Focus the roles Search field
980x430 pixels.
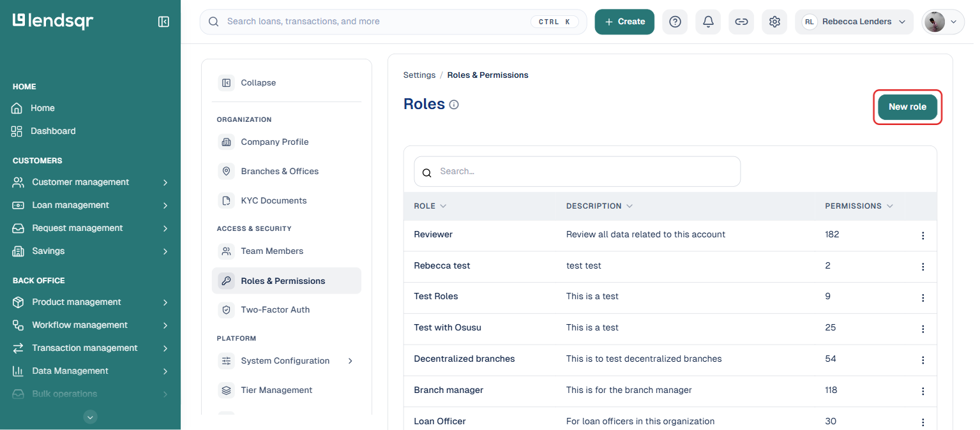point(577,172)
